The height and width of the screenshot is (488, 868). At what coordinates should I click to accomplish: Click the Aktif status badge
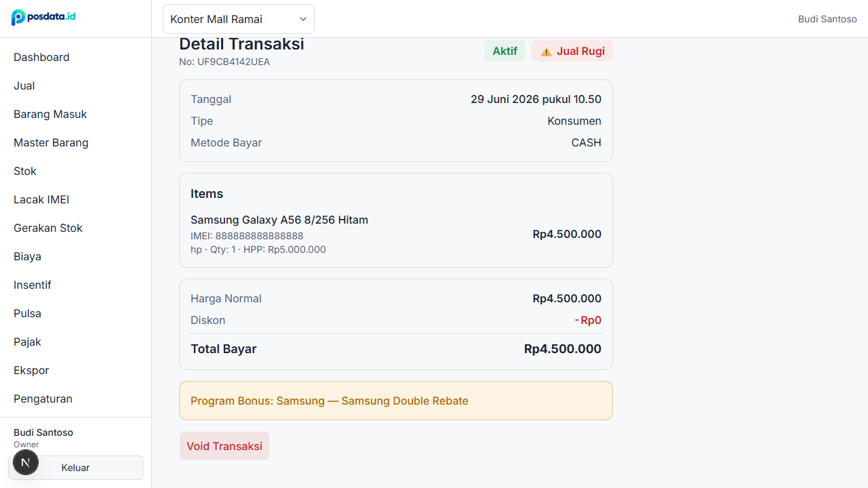coord(505,51)
